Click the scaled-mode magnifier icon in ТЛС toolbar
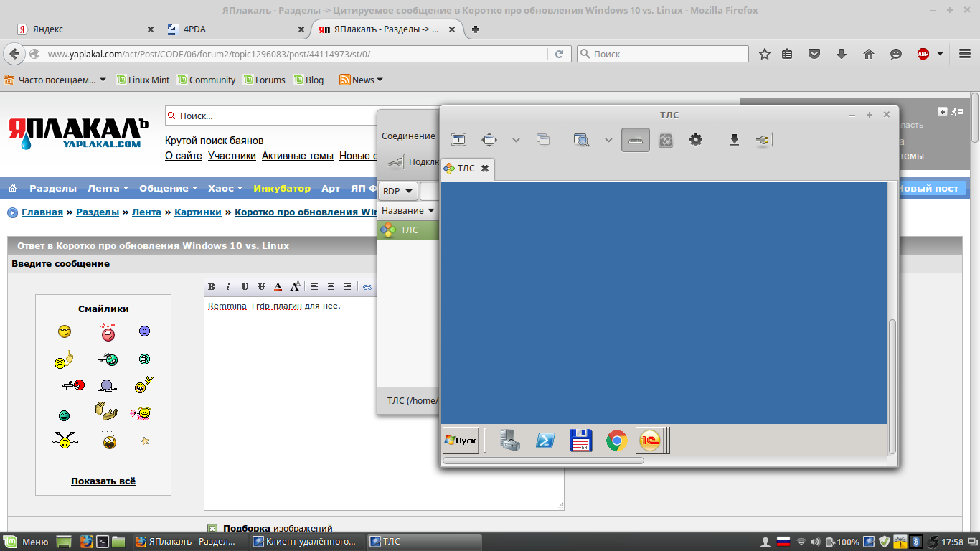 point(581,140)
